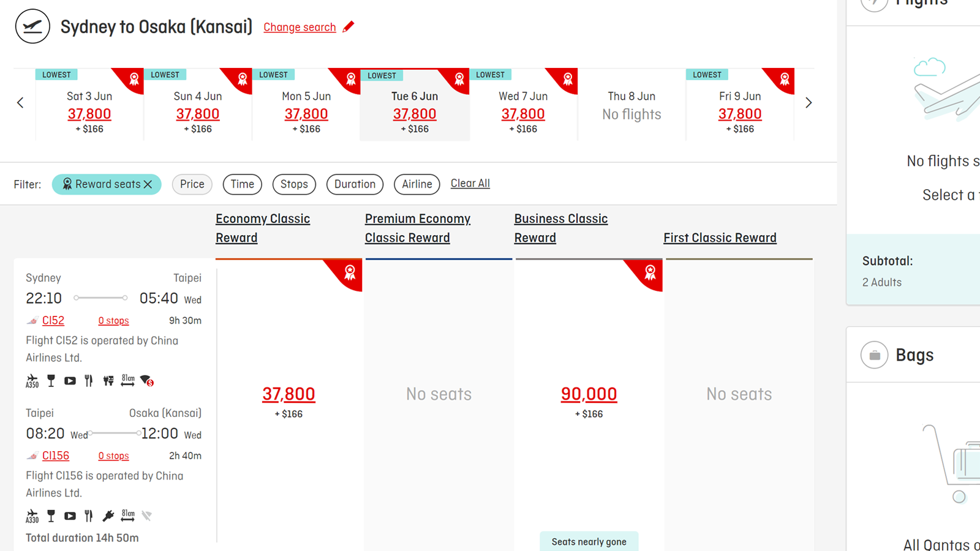Open the Stops filter
The height and width of the screenshot is (551, 980).
pos(294,184)
